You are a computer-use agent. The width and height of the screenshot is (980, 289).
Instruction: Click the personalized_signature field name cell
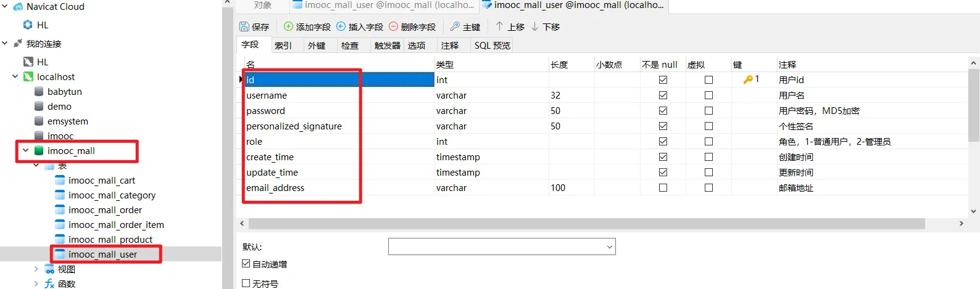(x=339, y=126)
